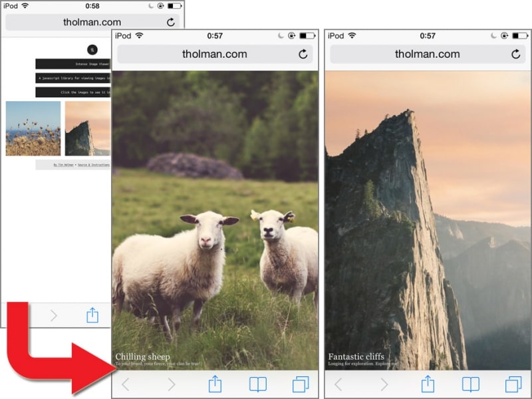This screenshot has height=399, width=532.
Task: Tap back arrow in cliffs screen toolbar
Action: point(338,384)
